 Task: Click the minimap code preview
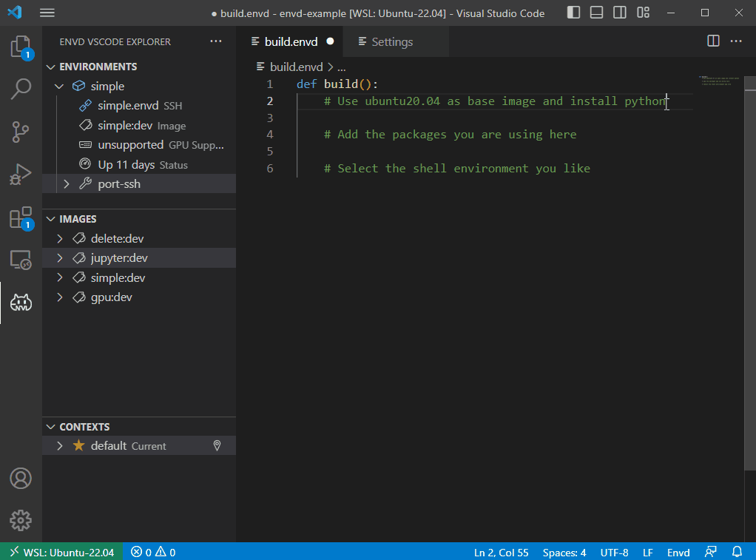click(719, 81)
